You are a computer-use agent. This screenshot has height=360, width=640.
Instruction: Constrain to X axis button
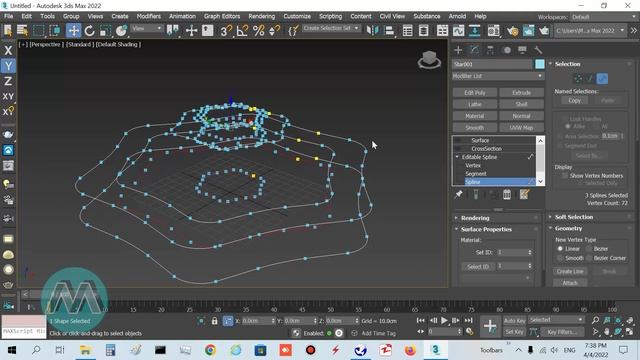pos(8,50)
